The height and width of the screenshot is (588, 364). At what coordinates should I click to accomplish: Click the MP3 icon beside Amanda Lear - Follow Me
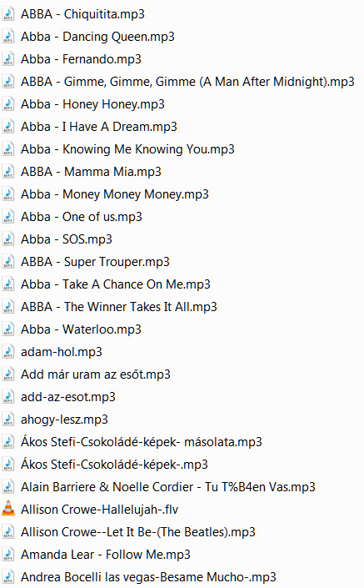click(x=8, y=554)
